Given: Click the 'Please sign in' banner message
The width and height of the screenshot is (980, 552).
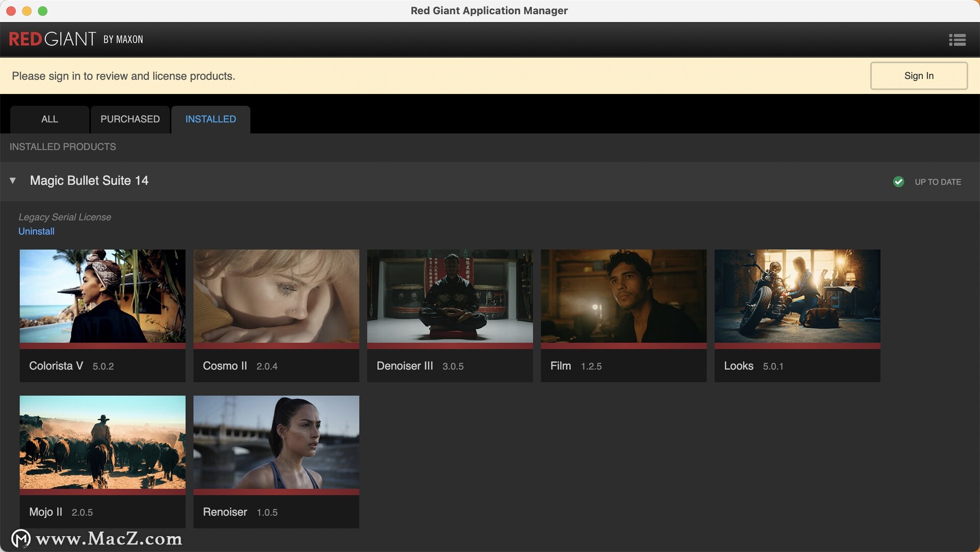Looking at the screenshot, I should pos(124,76).
